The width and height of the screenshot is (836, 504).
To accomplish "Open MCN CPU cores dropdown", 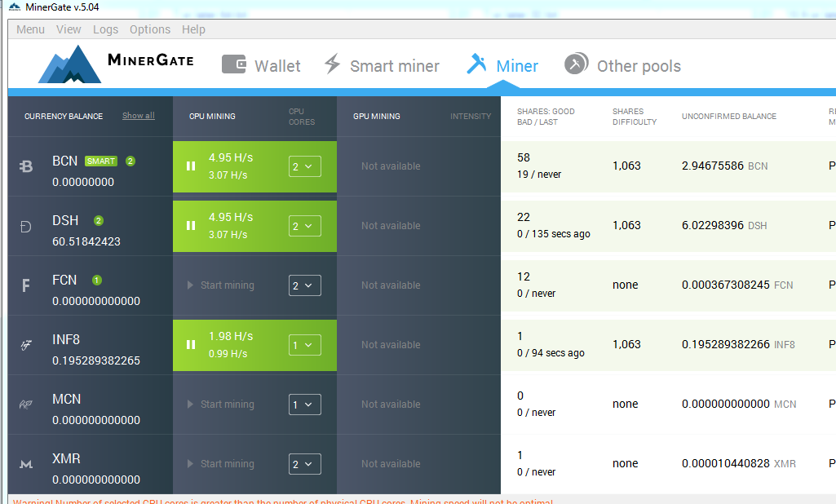I will 305,405.
